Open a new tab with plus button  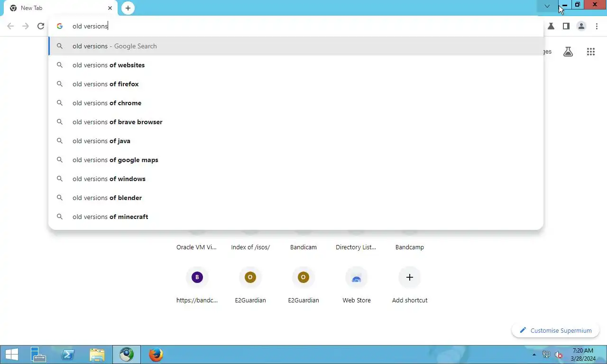tap(128, 8)
